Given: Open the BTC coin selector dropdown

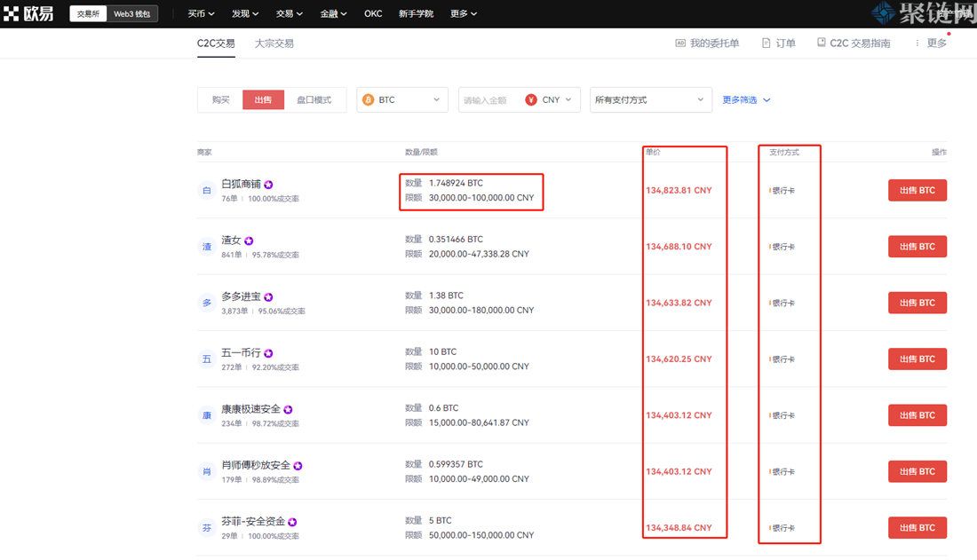Looking at the screenshot, I should [401, 99].
